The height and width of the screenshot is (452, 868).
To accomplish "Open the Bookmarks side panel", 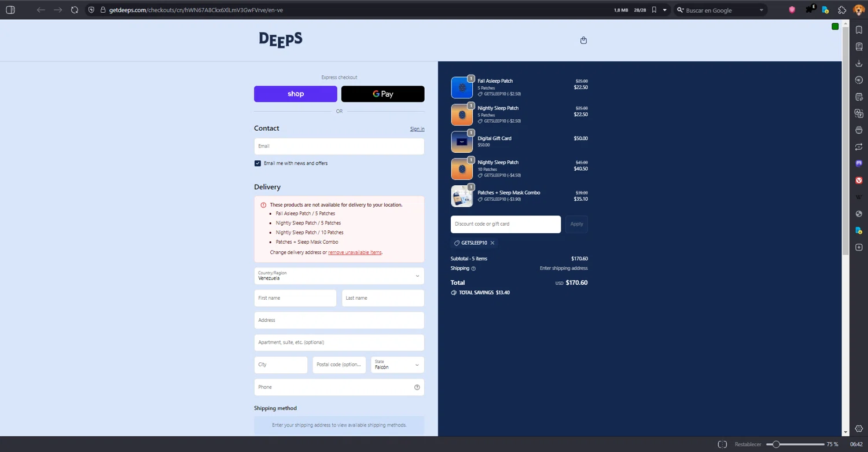I will point(859,30).
